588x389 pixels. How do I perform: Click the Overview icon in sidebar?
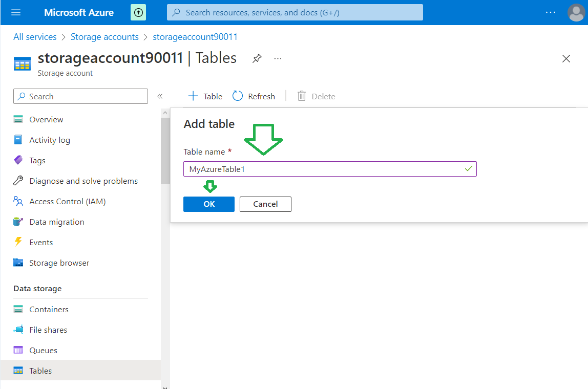[x=18, y=119]
